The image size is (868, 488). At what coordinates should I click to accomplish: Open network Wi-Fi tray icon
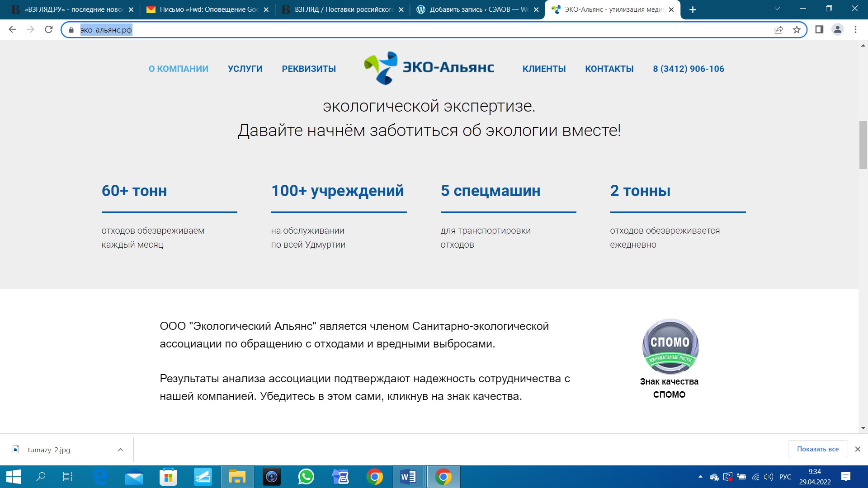755,477
